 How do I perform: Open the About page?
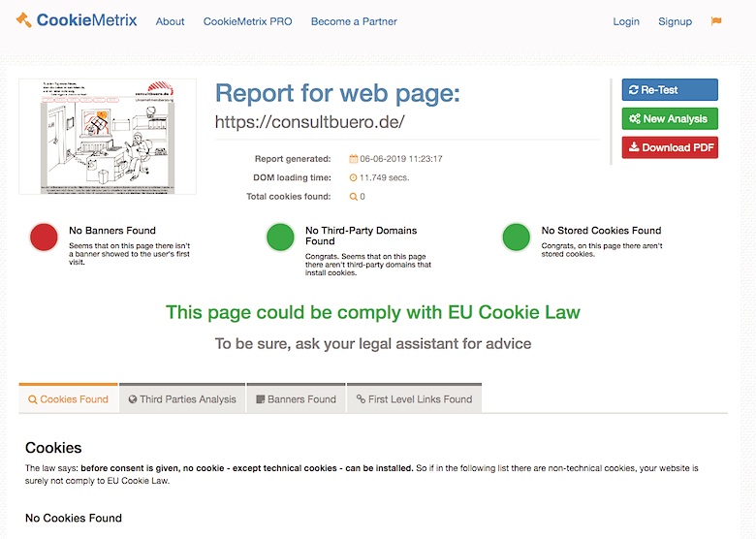coord(170,21)
